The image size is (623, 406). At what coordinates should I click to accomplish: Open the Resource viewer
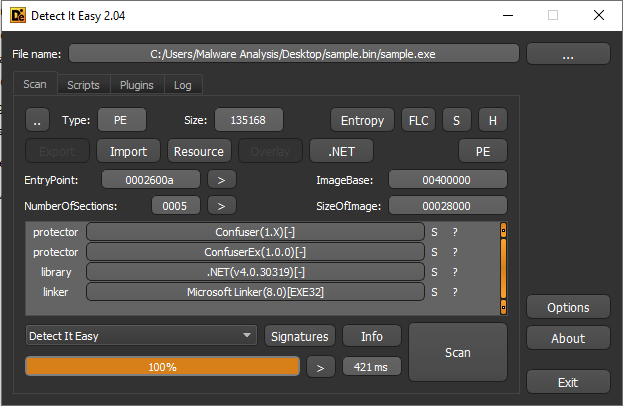(199, 151)
